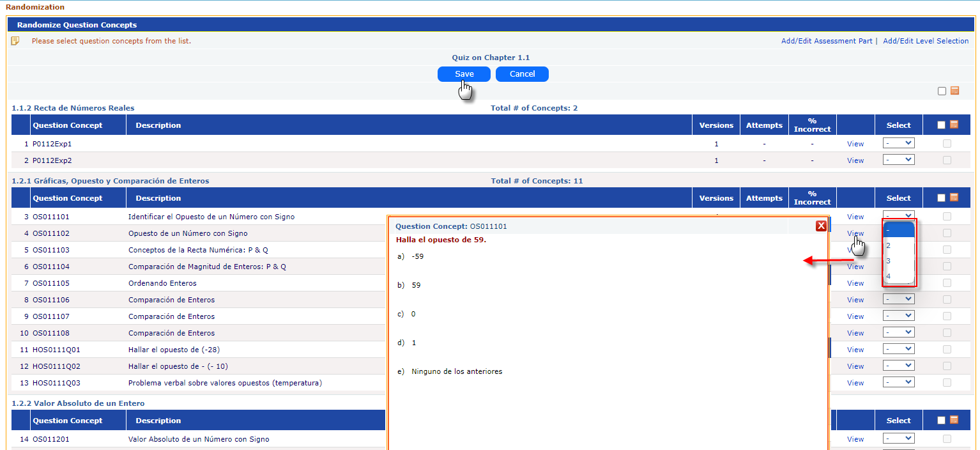Tick the global select-all checkbox below Save

pos(942,91)
